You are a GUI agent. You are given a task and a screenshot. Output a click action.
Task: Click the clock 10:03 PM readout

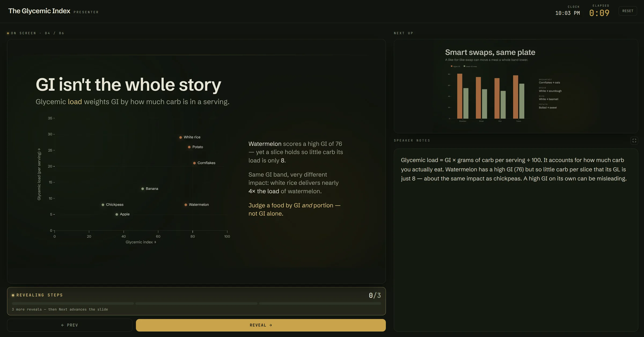click(x=568, y=13)
